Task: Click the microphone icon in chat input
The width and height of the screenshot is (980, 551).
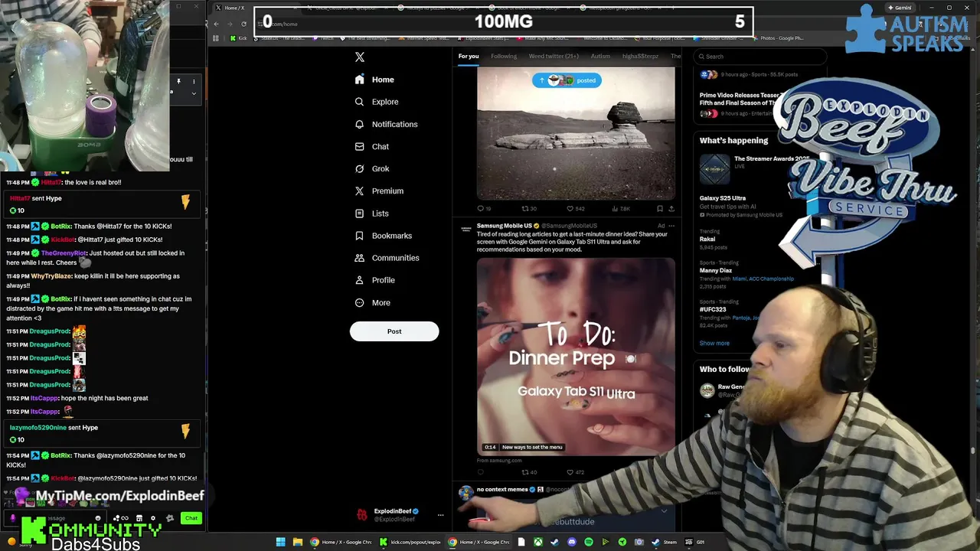Action: (x=13, y=519)
